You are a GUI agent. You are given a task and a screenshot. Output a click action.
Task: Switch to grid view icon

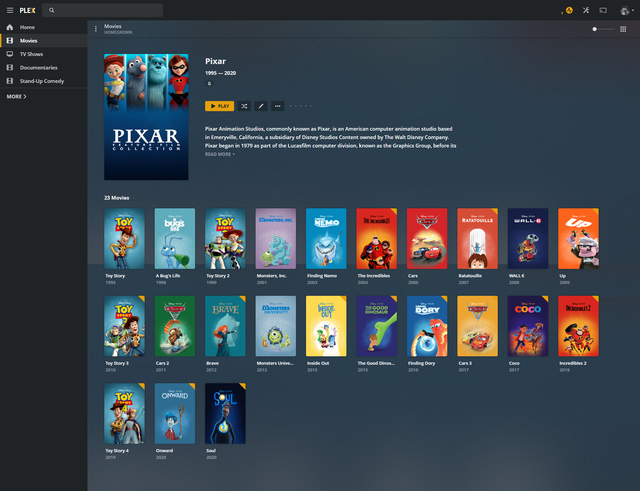click(x=623, y=29)
